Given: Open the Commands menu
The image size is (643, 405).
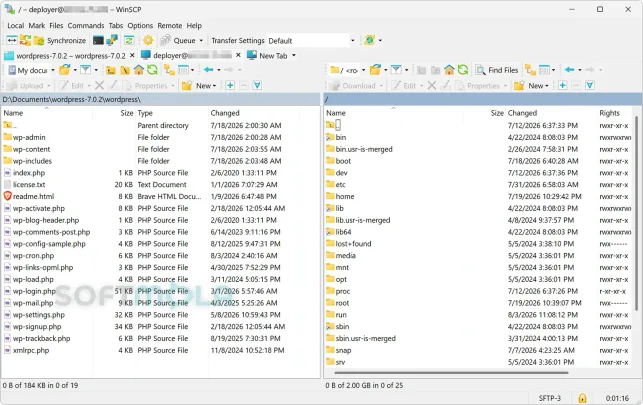Looking at the screenshot, I should point(86,25).
